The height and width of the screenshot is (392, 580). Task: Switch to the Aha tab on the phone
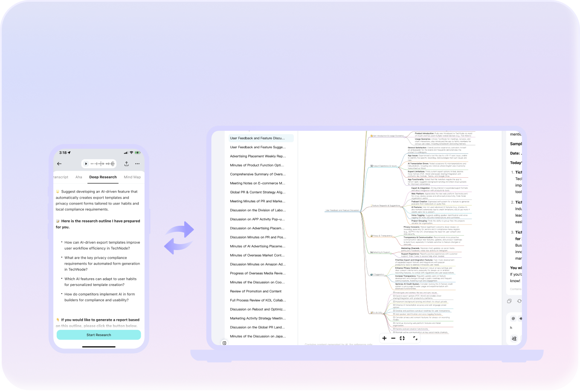tap(78, 177)
